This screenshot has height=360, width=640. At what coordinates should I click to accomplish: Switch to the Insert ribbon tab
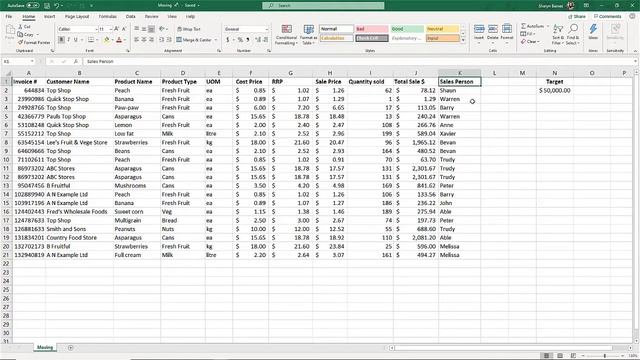49,17
